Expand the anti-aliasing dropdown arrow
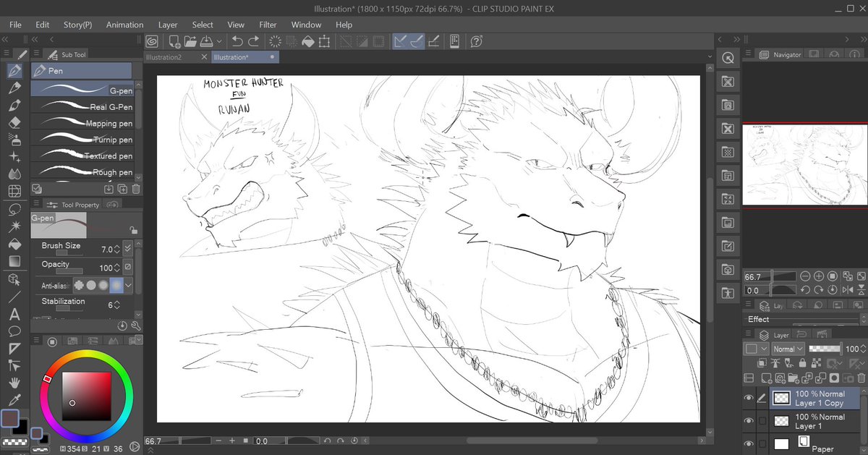This screenshot has height=455, width=868. click(129, 286)
